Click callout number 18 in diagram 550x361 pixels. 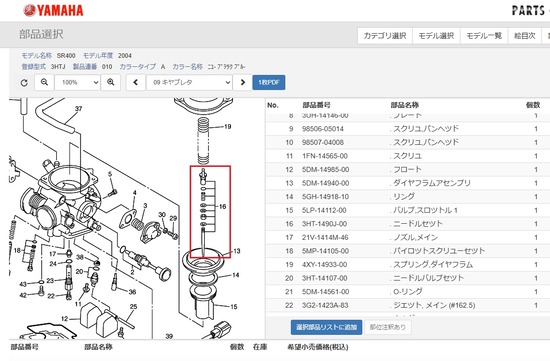tap(18, 250)
